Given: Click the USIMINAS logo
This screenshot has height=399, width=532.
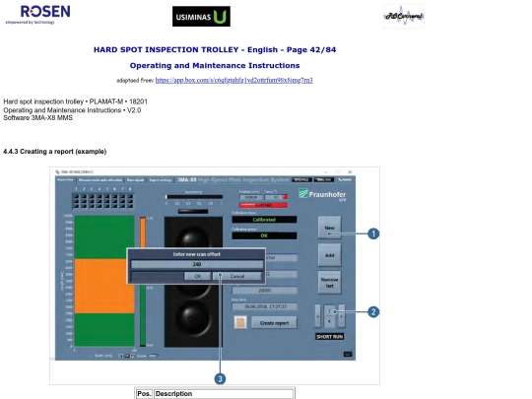Looking at the screenshot, I should click(201, 17).
